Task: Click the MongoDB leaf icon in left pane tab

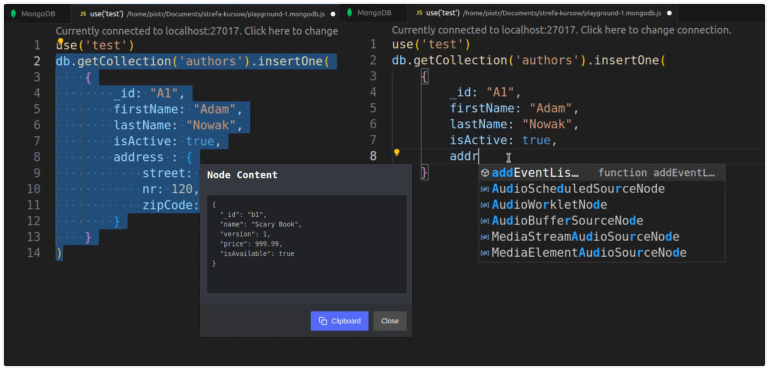Action: pyautogui.click(x=13, y=13)
